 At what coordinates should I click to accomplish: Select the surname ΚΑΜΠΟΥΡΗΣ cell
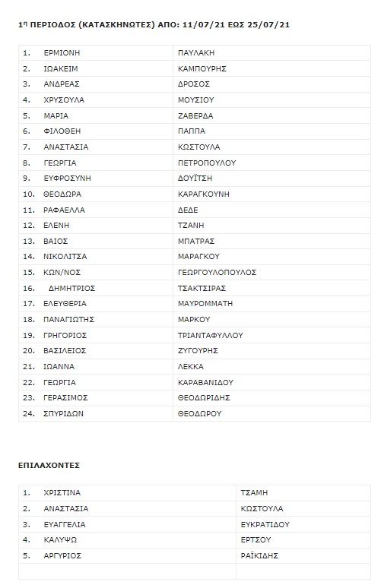[x=271, y=68]
